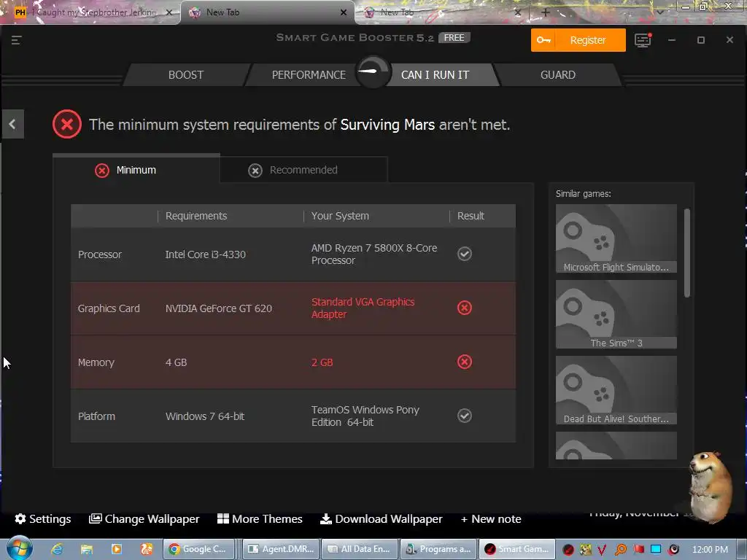Click the pixel character tray icon
747x560 pixels.
[586, 550]
